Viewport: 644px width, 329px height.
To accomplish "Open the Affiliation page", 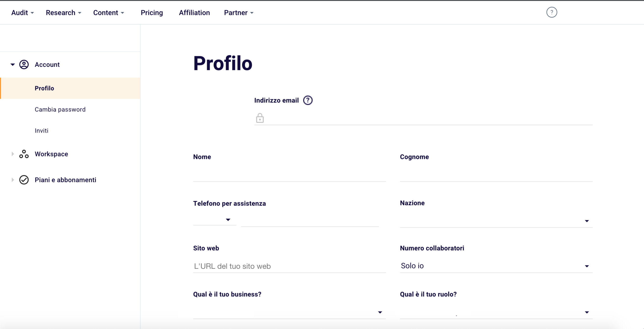I will pos(194,13).
